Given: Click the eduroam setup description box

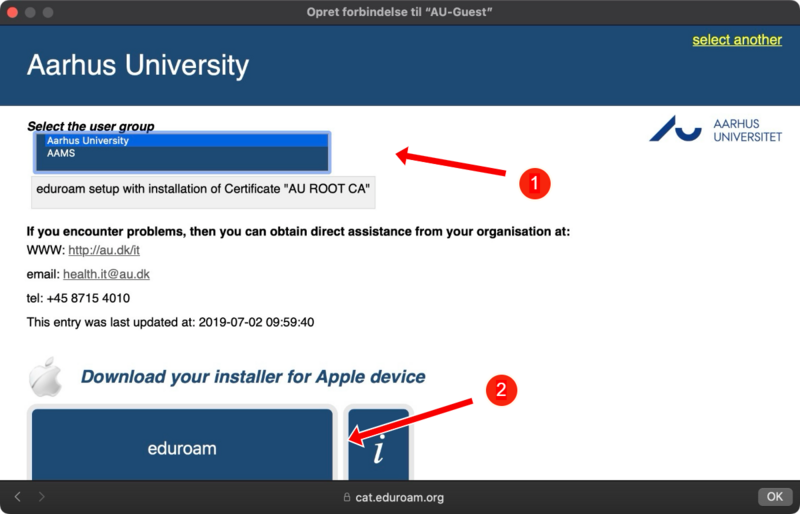Looking at the screenshot, I should (204, 189).
